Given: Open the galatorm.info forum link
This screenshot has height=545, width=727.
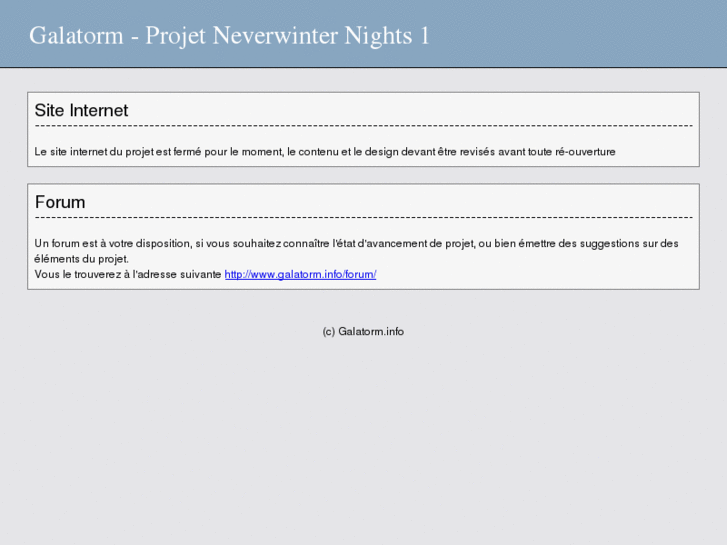Looking at the screenshot, I should (x=300, y=275).
